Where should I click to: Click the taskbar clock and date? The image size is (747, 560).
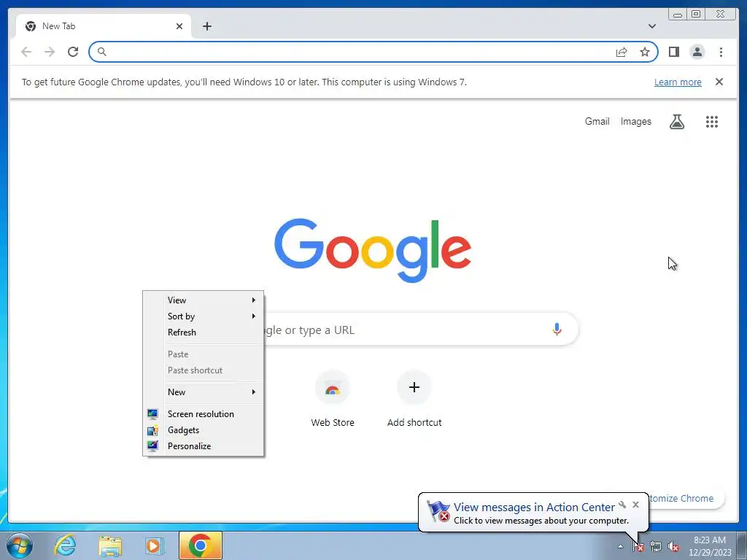710,546
